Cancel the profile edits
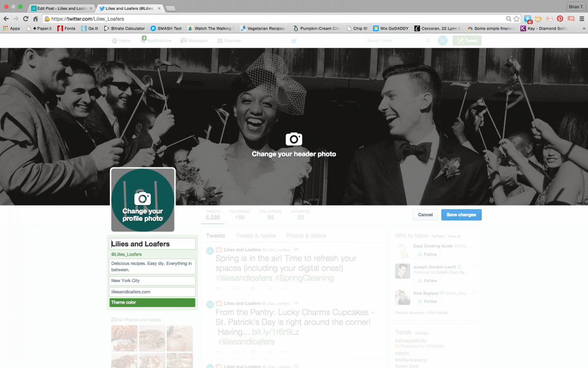 (x=425, y=215)
